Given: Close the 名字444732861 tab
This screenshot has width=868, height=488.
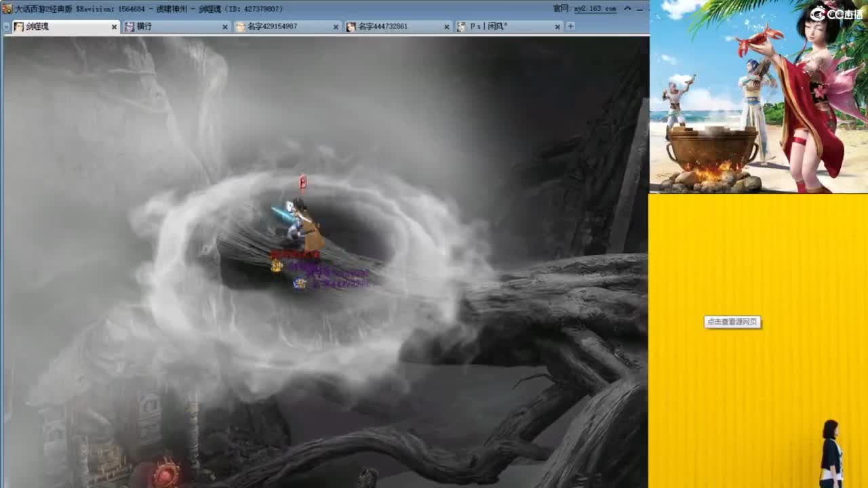Looking at the screenshot, I should pyautogui.click(x=446, y=27).
